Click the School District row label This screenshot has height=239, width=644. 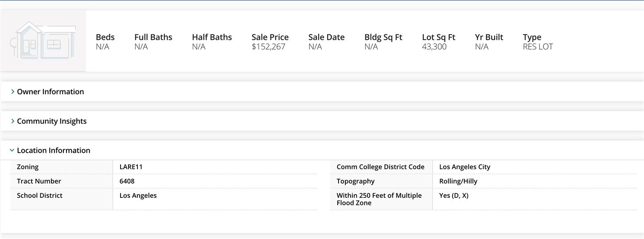click(39, 195)
